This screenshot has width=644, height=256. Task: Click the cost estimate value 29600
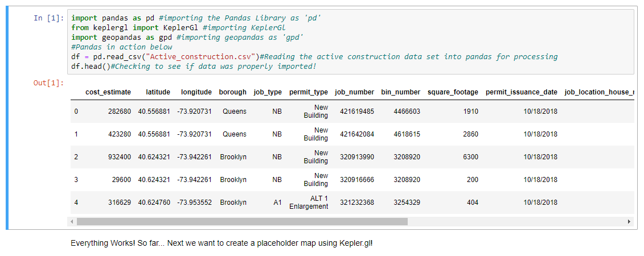[122, 180]
